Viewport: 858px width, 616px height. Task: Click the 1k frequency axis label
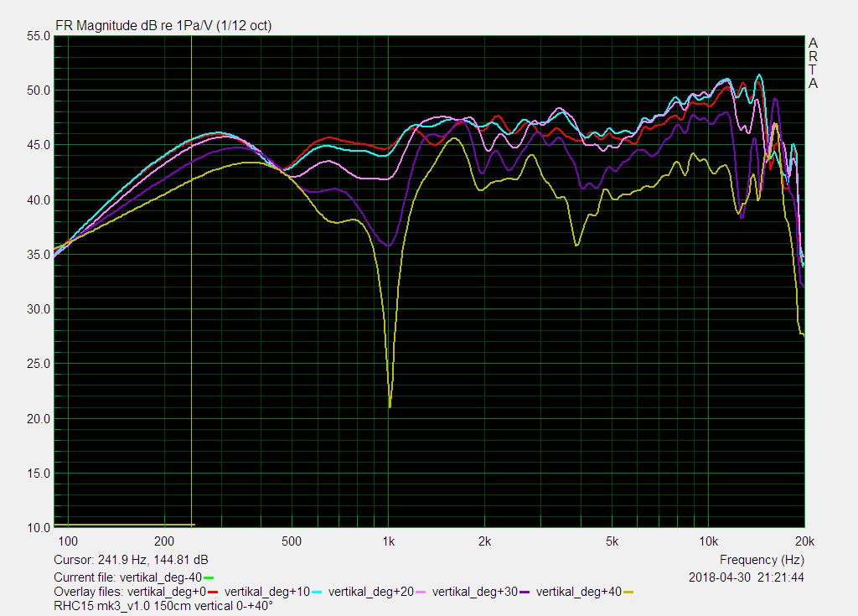pyautogui.click(x=389, y=541)
